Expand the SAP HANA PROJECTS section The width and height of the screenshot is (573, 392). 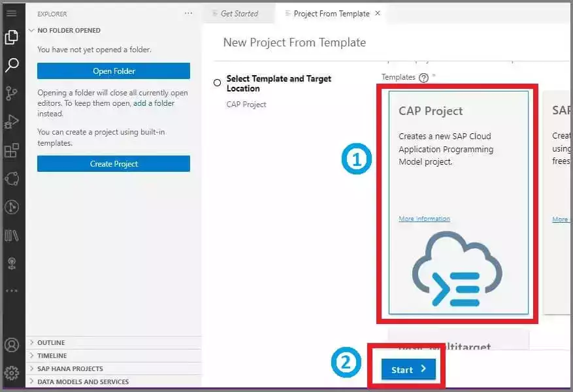113,368
